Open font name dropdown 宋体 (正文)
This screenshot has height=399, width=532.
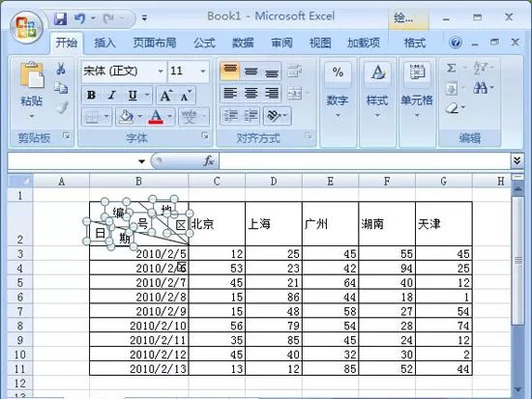(161, 71)
